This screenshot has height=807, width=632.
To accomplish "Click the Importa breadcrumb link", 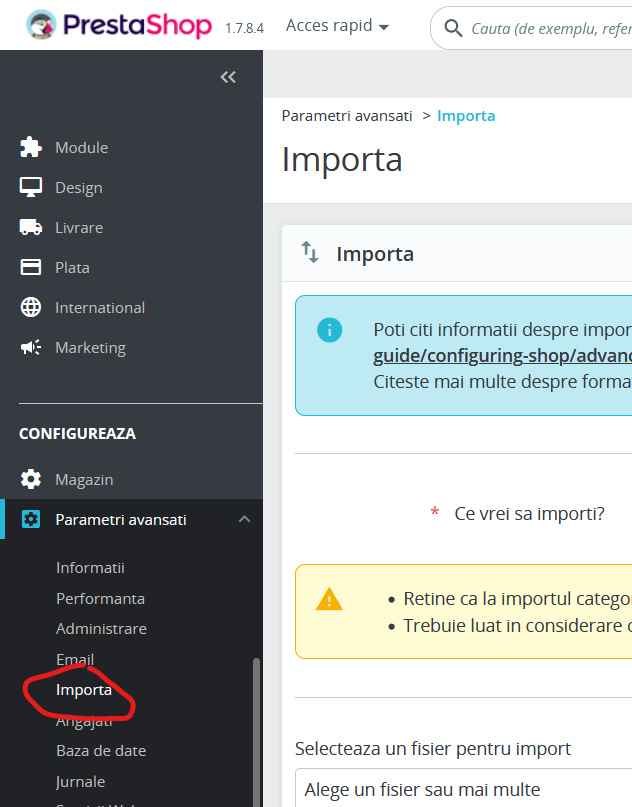I will (x=466, y=116).
